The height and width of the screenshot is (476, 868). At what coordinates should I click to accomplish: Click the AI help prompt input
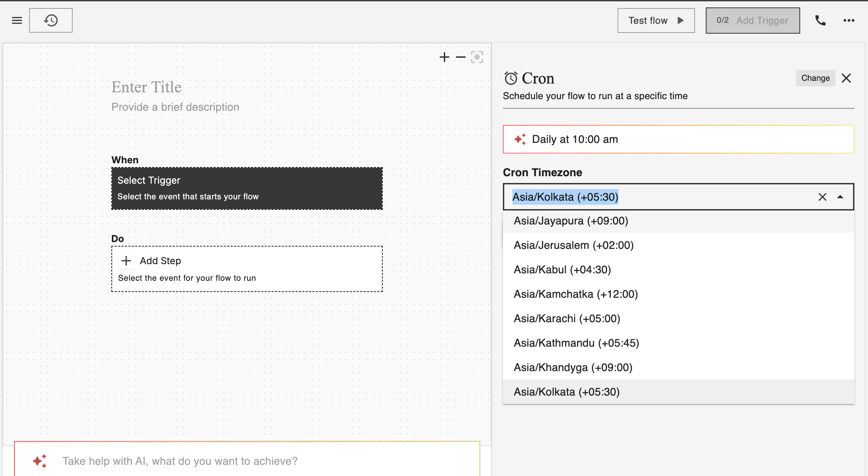point(247,461)
